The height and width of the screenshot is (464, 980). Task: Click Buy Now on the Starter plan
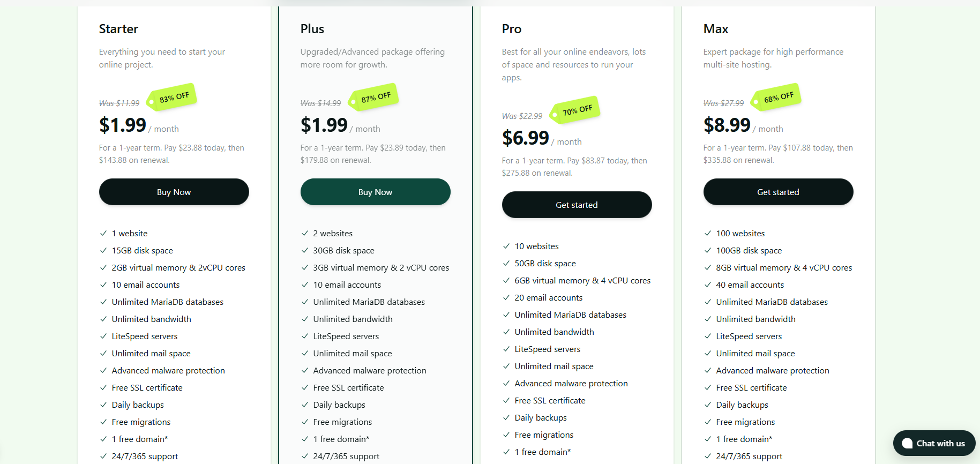(174, 192)
